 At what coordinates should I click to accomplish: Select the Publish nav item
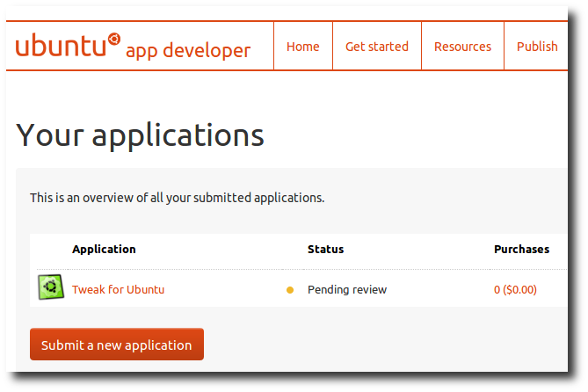coord(537,46)
